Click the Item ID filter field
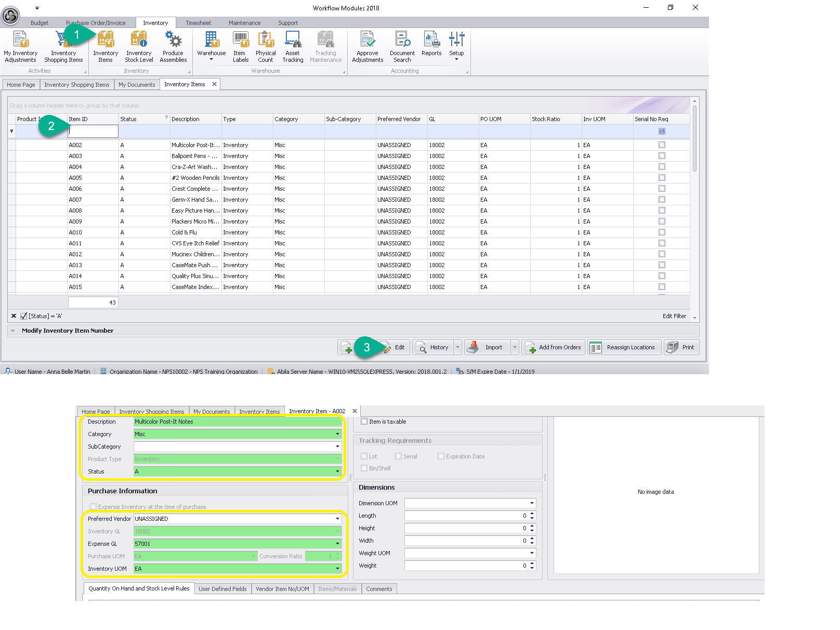Image resolution: width=840 pixels, height=630 pixels. pyautogui.click(x=93, y=132)
